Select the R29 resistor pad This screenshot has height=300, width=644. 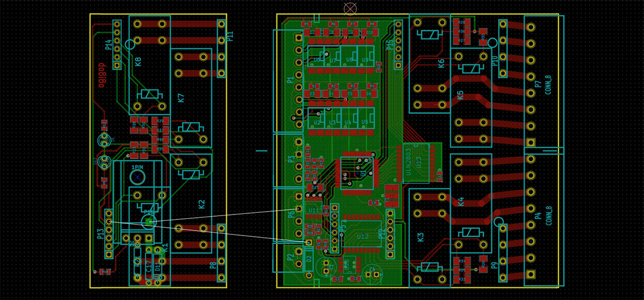[160, 121]
